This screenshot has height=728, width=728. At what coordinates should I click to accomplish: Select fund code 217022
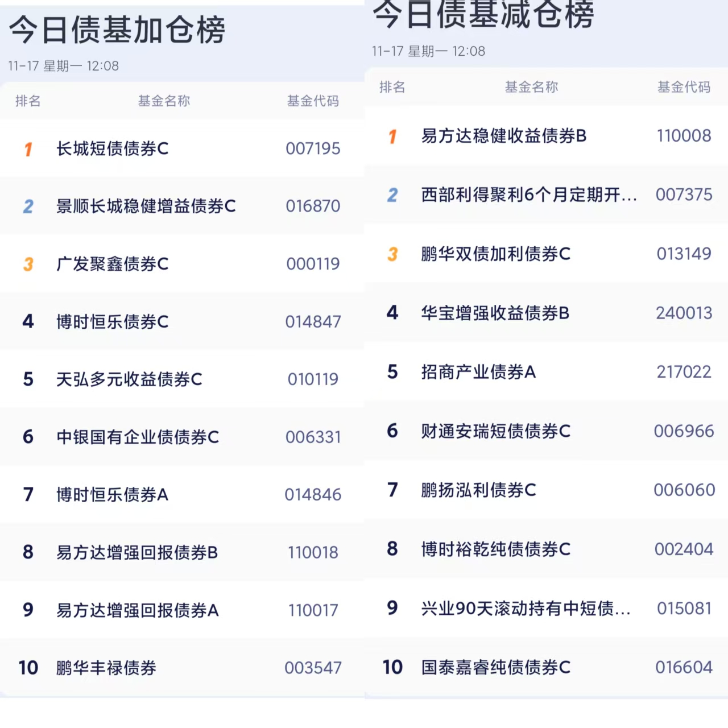pos(684,372)
